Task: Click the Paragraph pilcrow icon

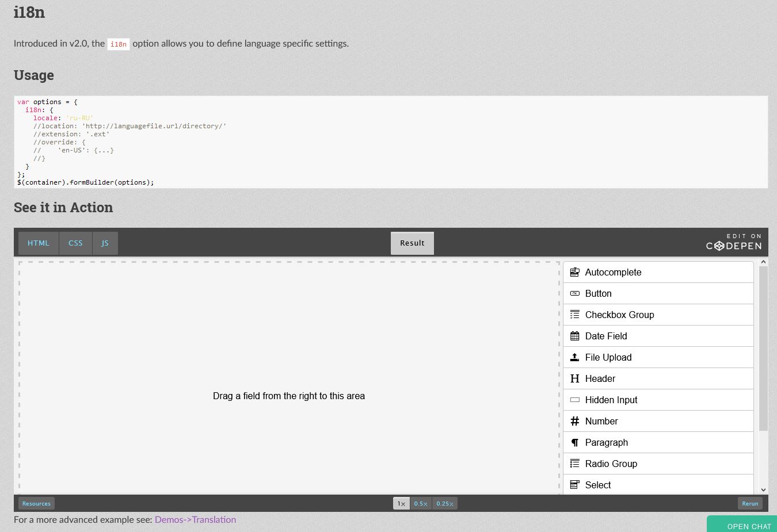Action: point(574,442)
